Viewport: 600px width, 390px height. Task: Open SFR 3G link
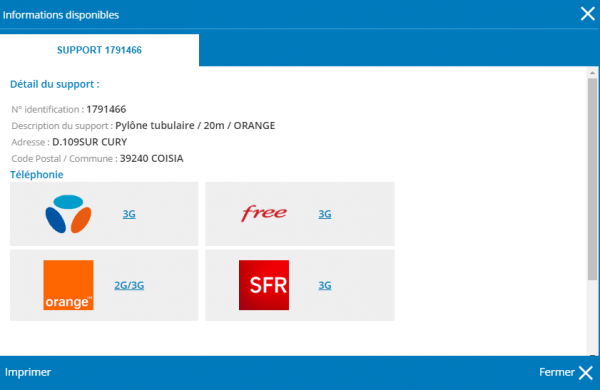[325, 285]
